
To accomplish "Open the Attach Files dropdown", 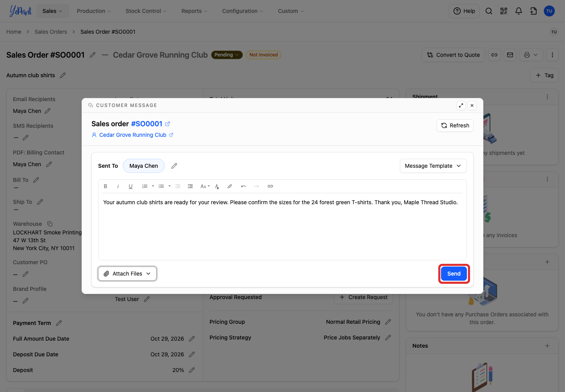I will click(128, 274).
